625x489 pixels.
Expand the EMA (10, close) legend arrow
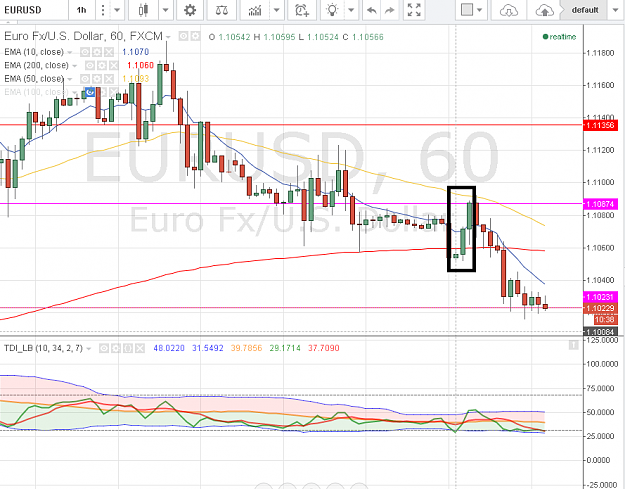(70, 52)
